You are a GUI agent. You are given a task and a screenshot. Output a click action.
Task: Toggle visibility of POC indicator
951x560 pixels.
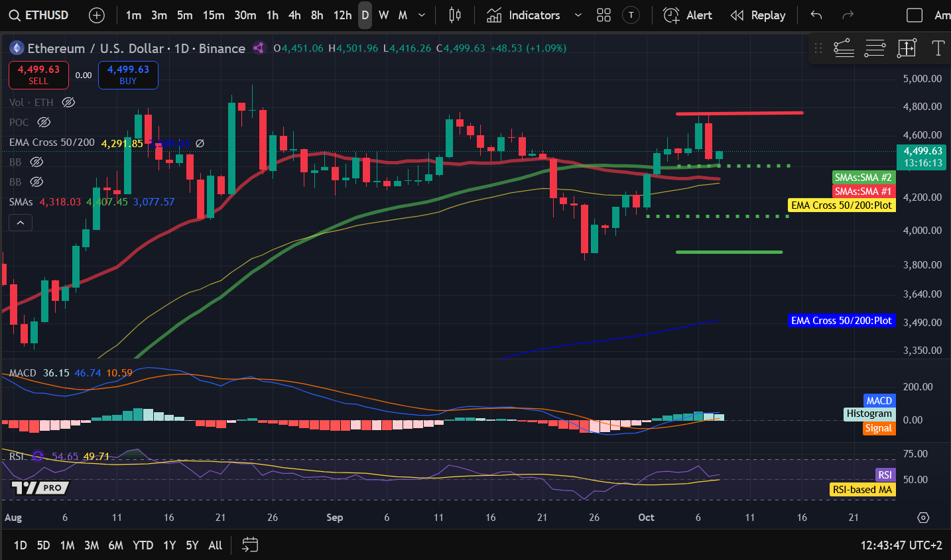[x=44, y=122]
